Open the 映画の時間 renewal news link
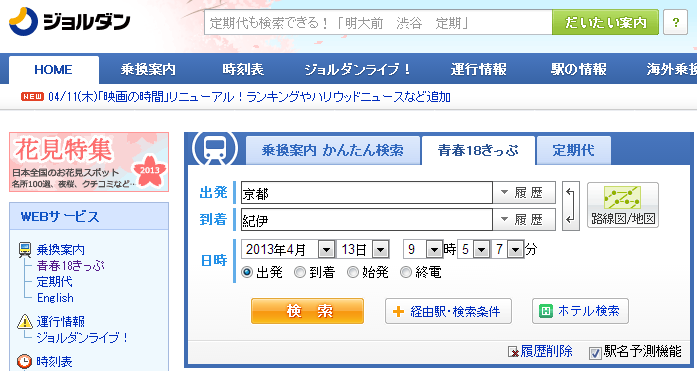This screenshot has height=371, width=697. click(249, 96)
